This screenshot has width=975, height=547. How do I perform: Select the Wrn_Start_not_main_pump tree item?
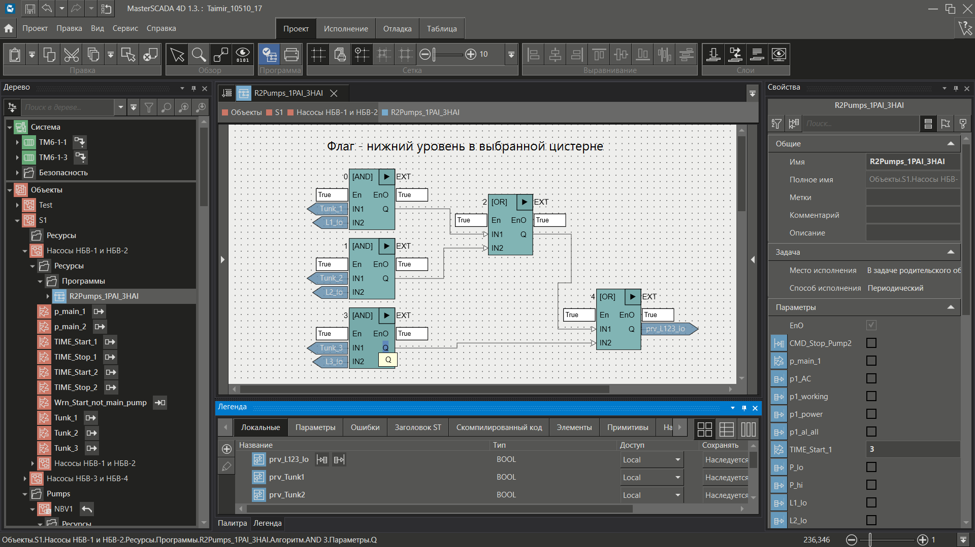point(100,402)
